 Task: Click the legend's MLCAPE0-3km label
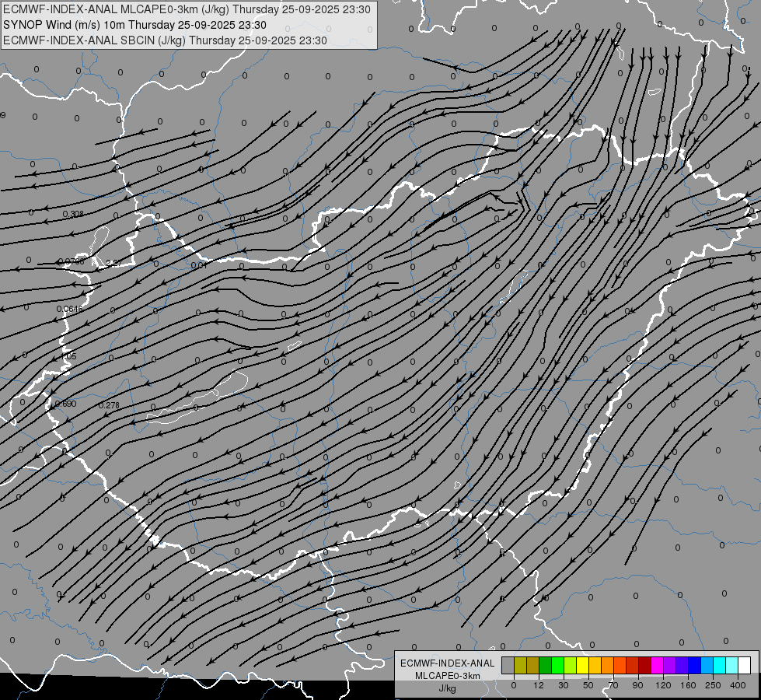pos(448,676)
